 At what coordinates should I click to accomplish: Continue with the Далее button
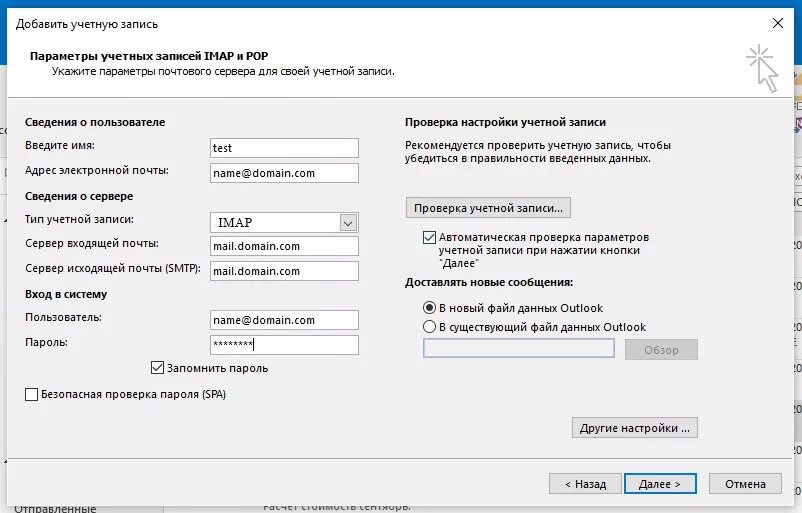coord(660,484)
